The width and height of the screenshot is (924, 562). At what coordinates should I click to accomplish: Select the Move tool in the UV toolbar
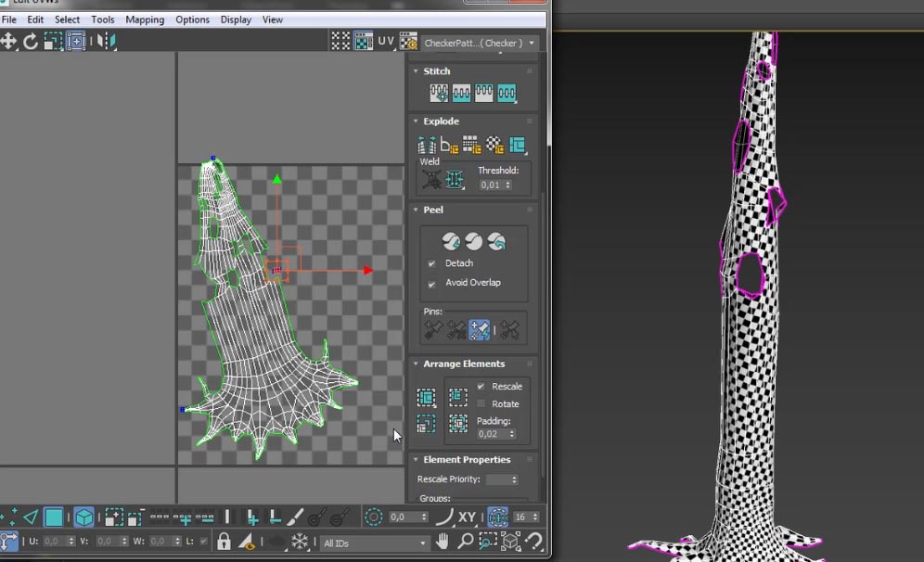click(x=8, y=41)
